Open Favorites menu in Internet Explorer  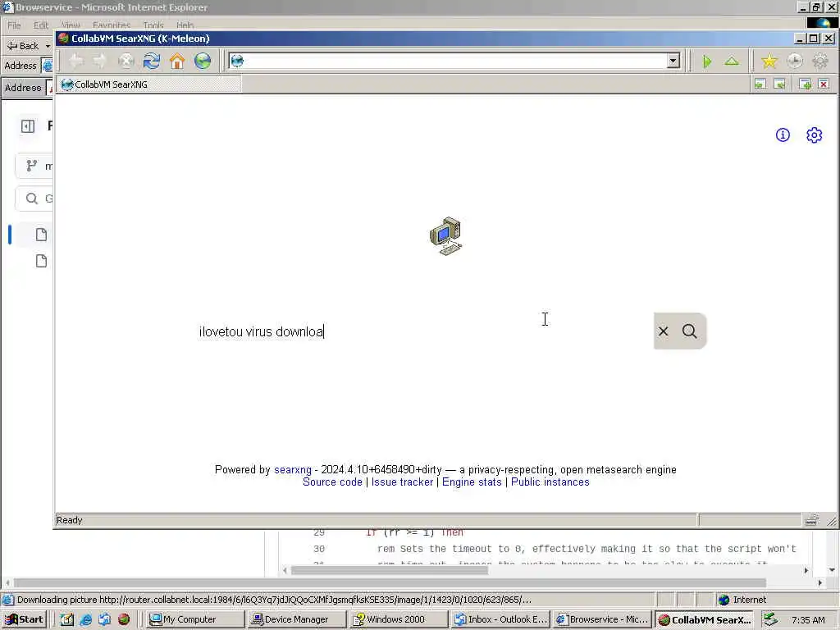coord(112,25)
